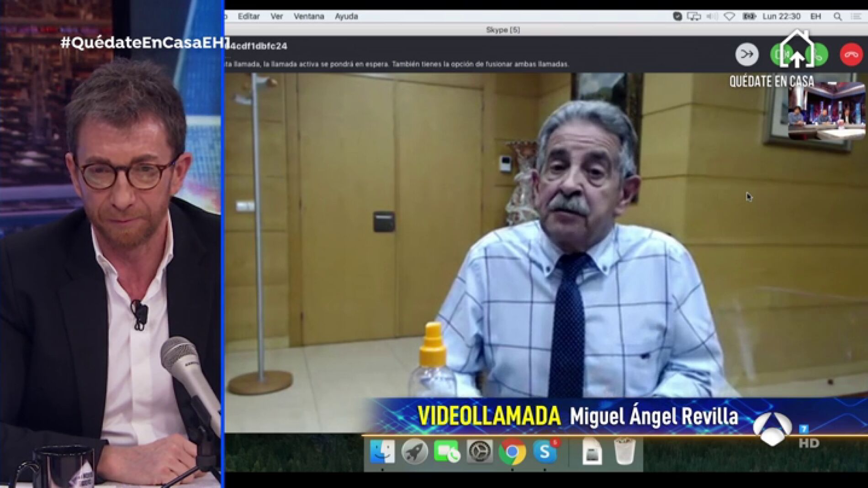Open the Trash in the dock
Screen dimensions: 868x488
tap(624, 451)
